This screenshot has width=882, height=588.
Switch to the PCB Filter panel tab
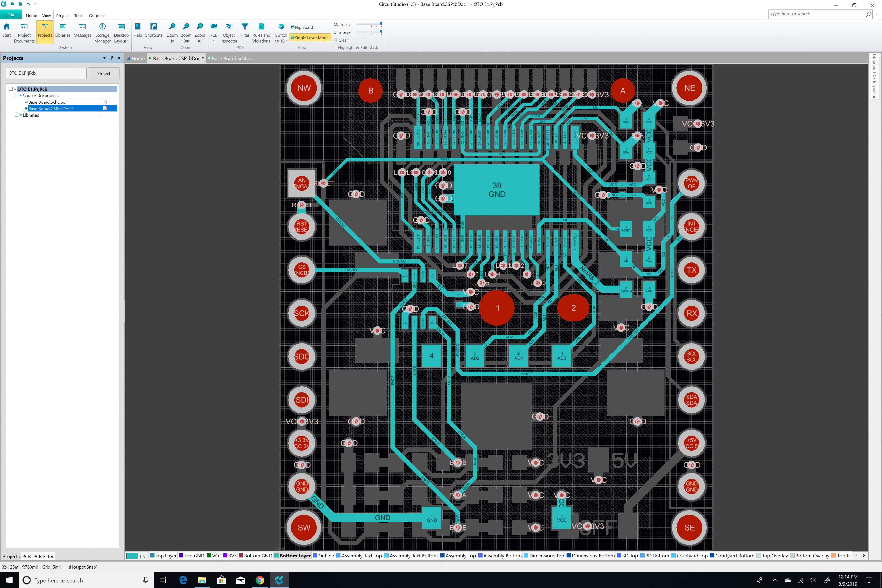[43, 556]
